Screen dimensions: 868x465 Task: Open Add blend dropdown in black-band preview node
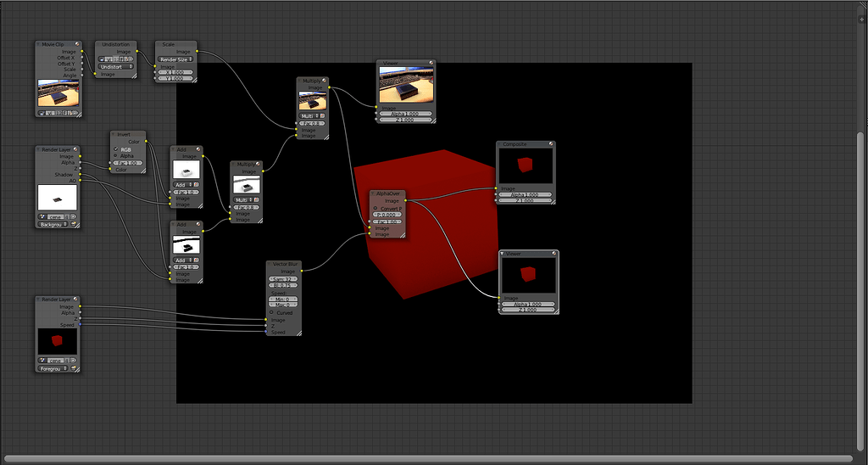pyautogui.click(x=182, y=260)
